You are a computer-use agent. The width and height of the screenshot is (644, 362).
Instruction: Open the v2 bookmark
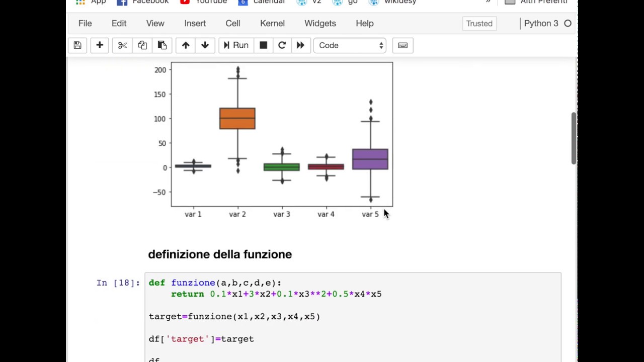point(309,2)
